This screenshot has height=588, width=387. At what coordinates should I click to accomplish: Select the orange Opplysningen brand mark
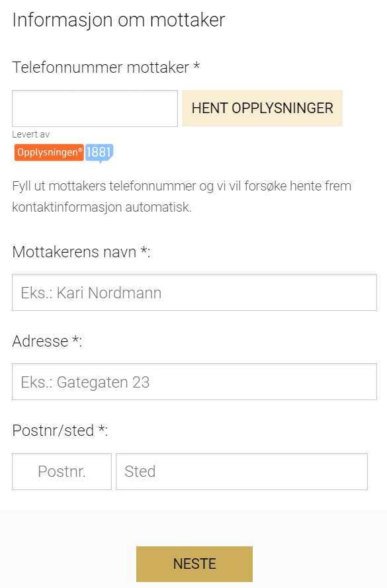(48, 153)
